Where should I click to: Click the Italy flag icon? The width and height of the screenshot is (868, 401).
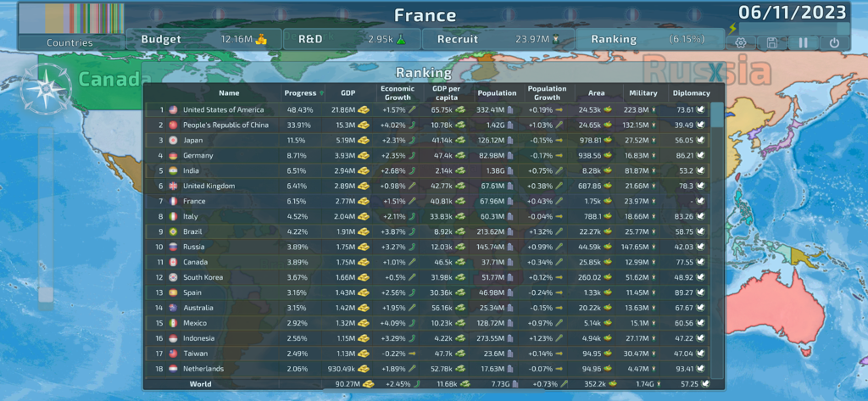tap(173, 216)
